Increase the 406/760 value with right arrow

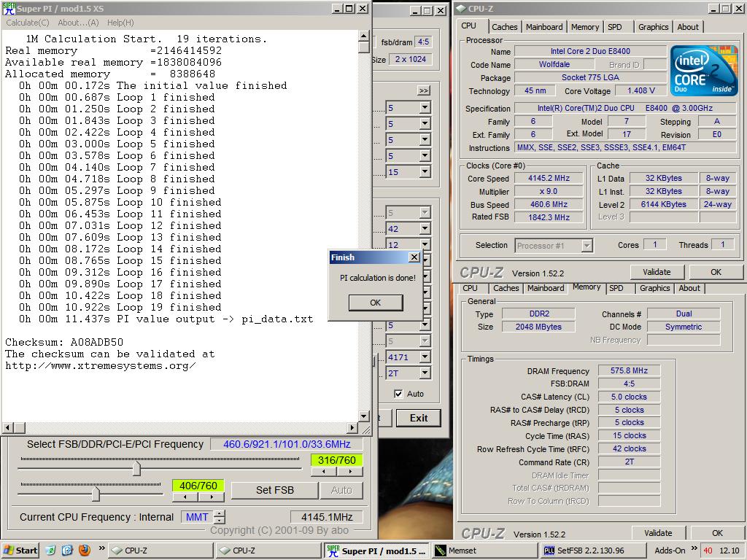pyautogui.click(x=211, y=497)
